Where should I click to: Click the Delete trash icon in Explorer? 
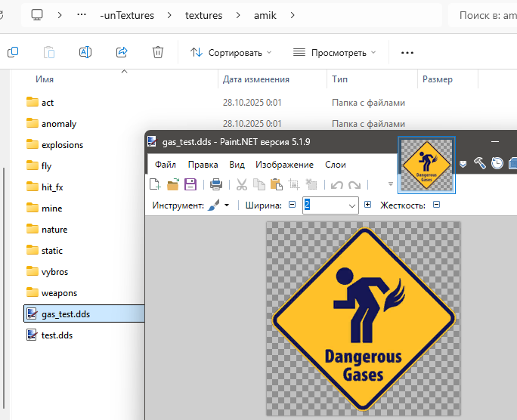point(157,52)
